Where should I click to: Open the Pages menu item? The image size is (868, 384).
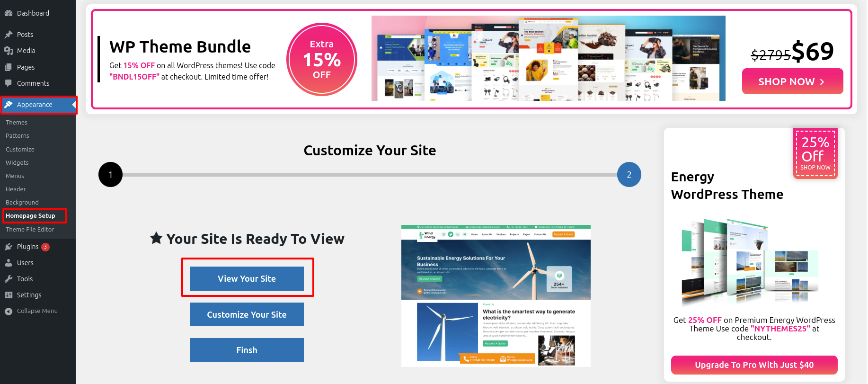click(38, 67)
